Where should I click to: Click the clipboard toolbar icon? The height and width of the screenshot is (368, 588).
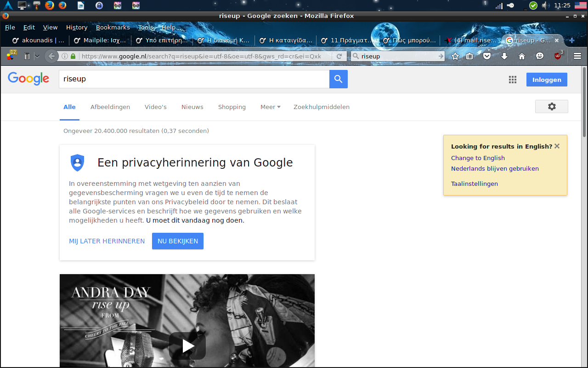click(x=27, y=56)
